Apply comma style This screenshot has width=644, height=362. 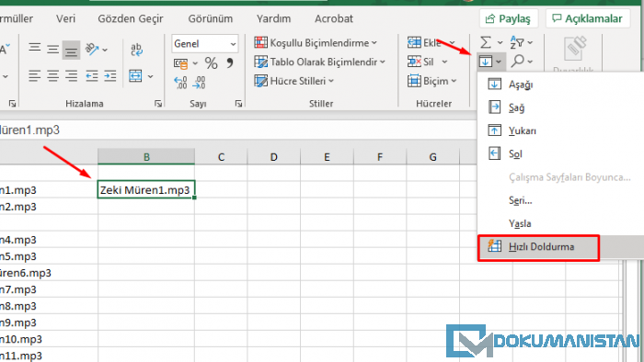(x=230, y=62)
